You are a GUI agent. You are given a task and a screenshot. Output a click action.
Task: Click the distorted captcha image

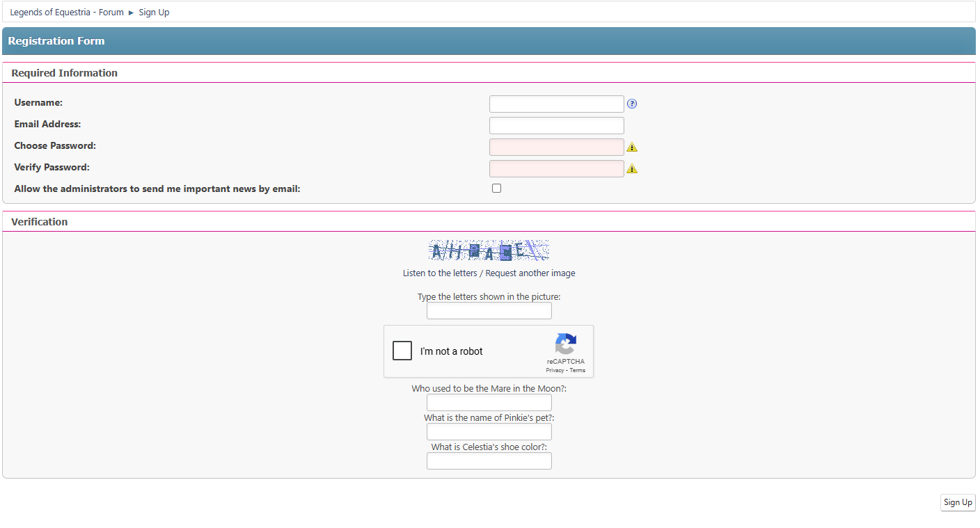tap(489, 250)
